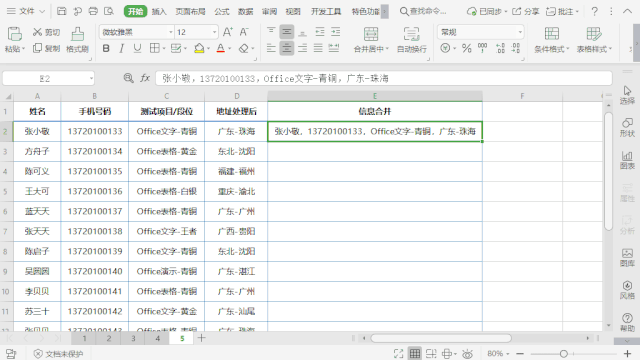This screenshot has width=640, height=360.
Task: Switch to the Insert (插入) tab
Action: [159, 11]
